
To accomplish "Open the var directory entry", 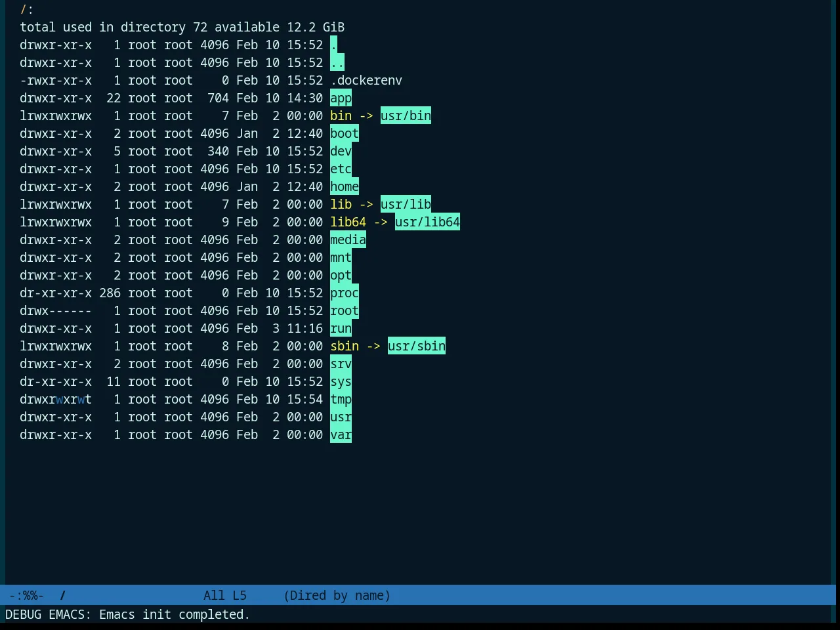I will [341, 435].
